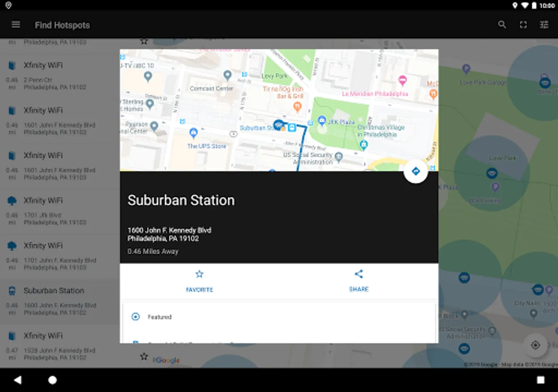Tap the Find Hotspots title
Image resolution: width=558 pixels, height=392 pixels.
[62, 25]
